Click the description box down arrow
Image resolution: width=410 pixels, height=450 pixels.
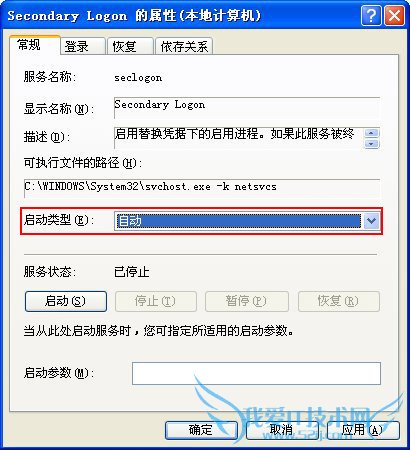click(372, 144)
